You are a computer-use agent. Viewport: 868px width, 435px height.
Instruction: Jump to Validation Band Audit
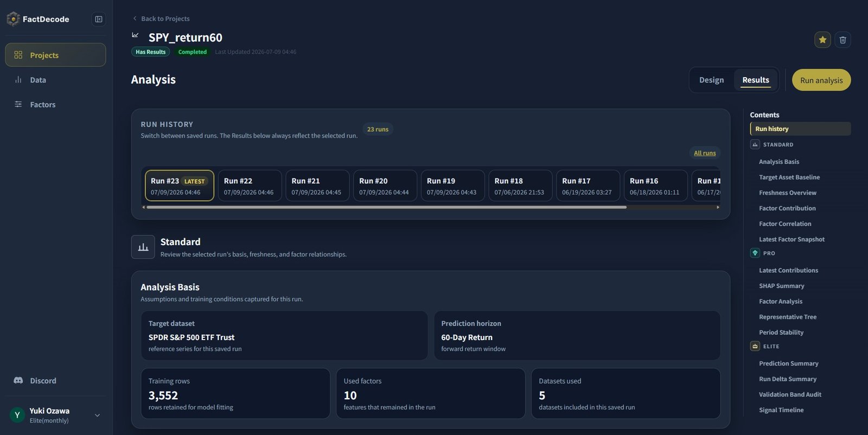[790, 394]
